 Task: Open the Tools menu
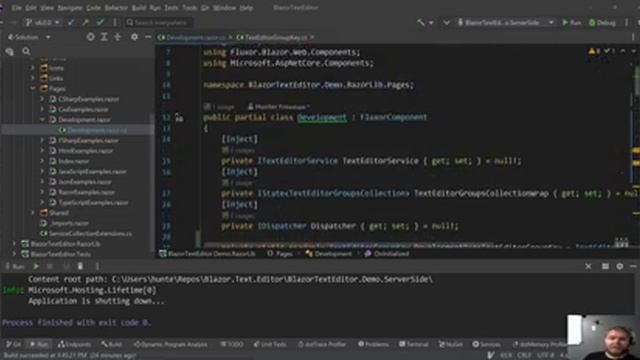tap(189, 8)
